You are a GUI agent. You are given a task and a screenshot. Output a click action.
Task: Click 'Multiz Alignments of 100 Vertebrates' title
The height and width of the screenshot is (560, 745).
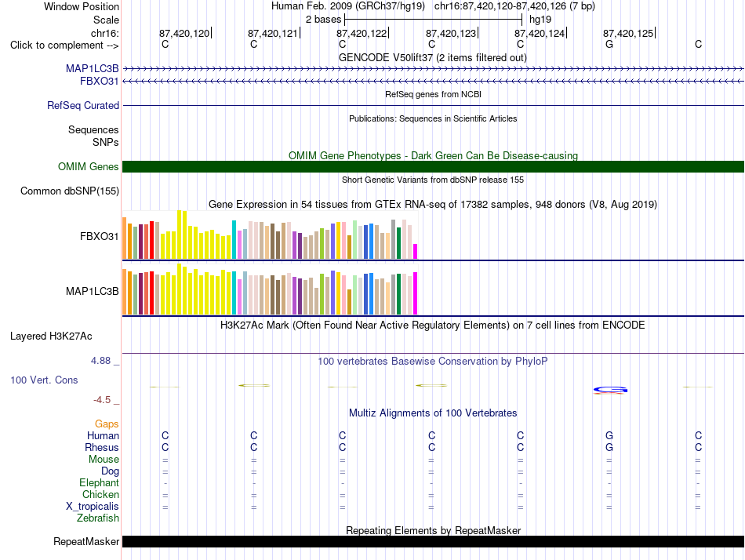tap(433, 413)
